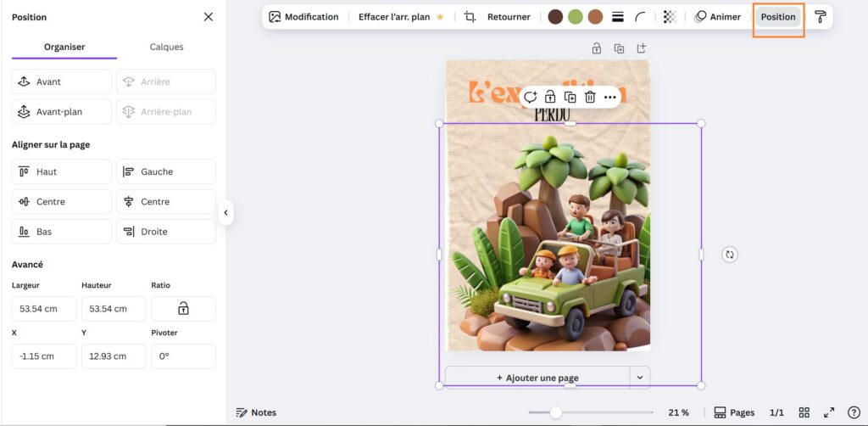The image size is (868, 426).
Task: Click the 1/1 page indicator
Action: (776, 412)
